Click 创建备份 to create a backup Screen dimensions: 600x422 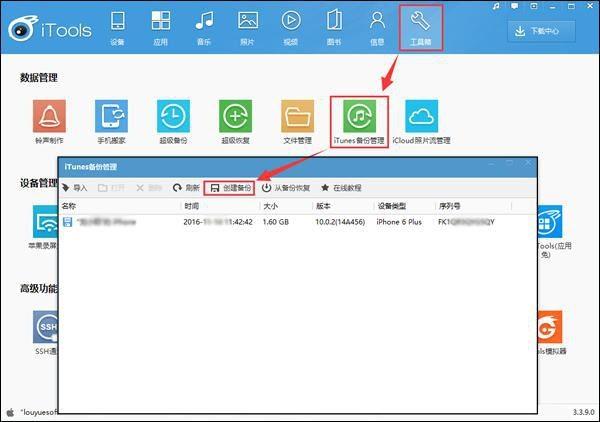229,188
